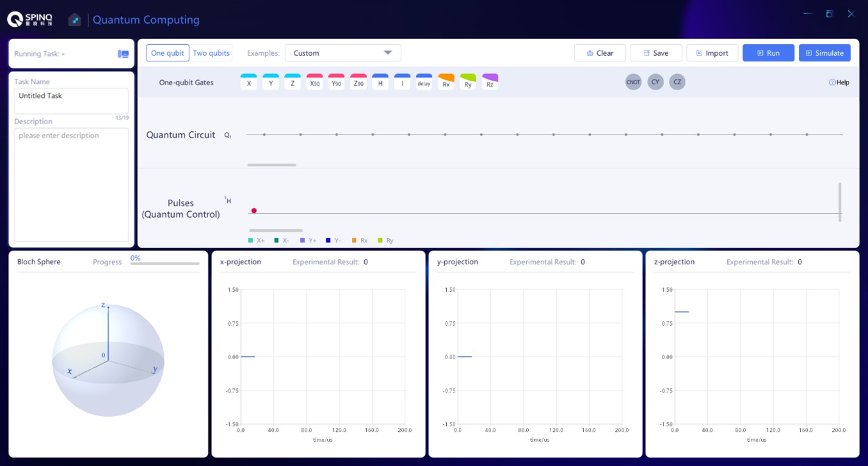
Task: Clear the quantum circuit
Action: (600, 53)
